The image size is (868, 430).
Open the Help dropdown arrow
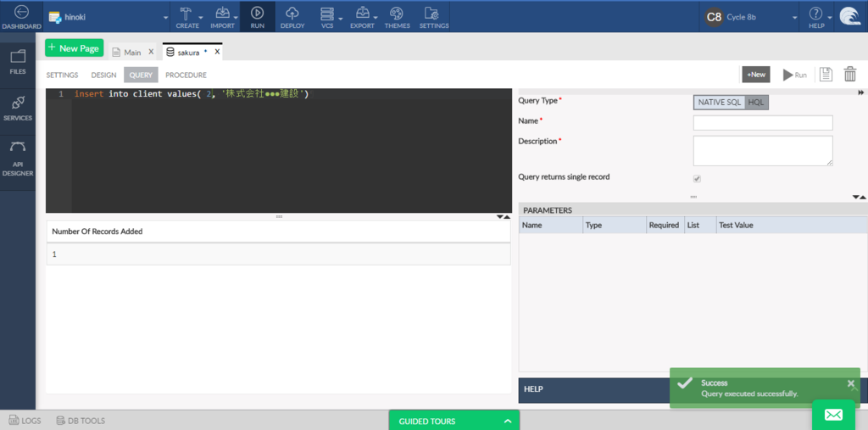tap(830, 19)
